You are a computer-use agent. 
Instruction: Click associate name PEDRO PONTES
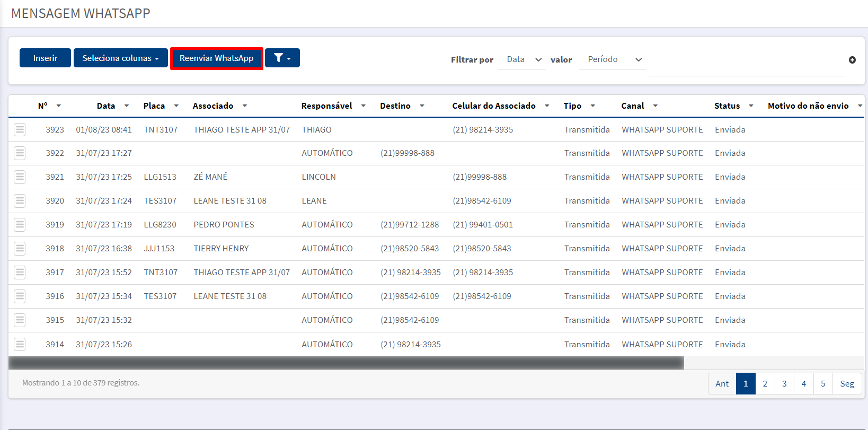pos(224,225)
